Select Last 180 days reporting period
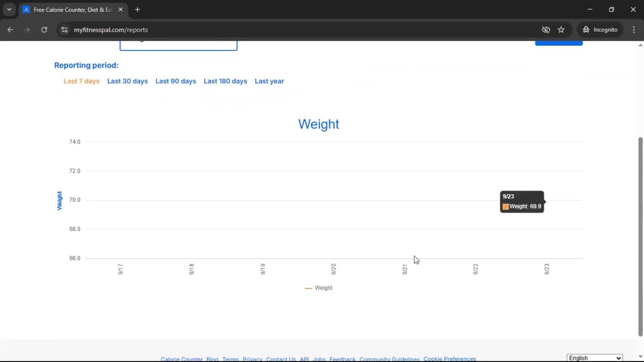 225,81
